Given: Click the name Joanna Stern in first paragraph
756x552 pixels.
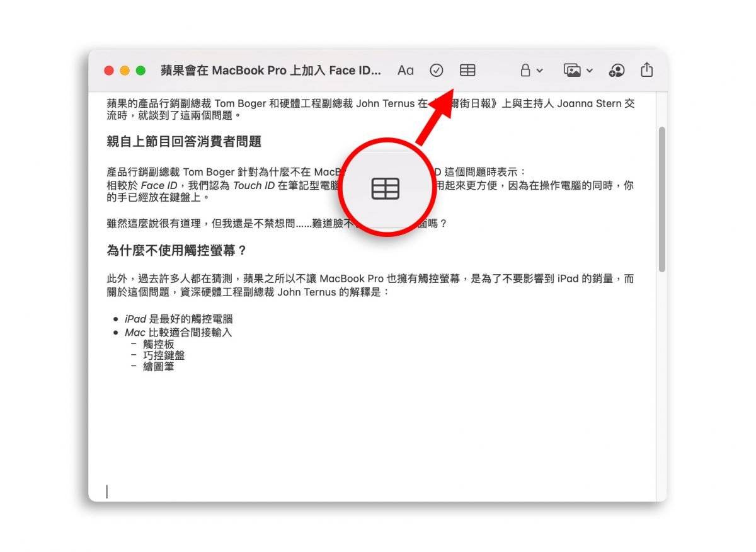Looking at the screenshot, I should 589,104.
